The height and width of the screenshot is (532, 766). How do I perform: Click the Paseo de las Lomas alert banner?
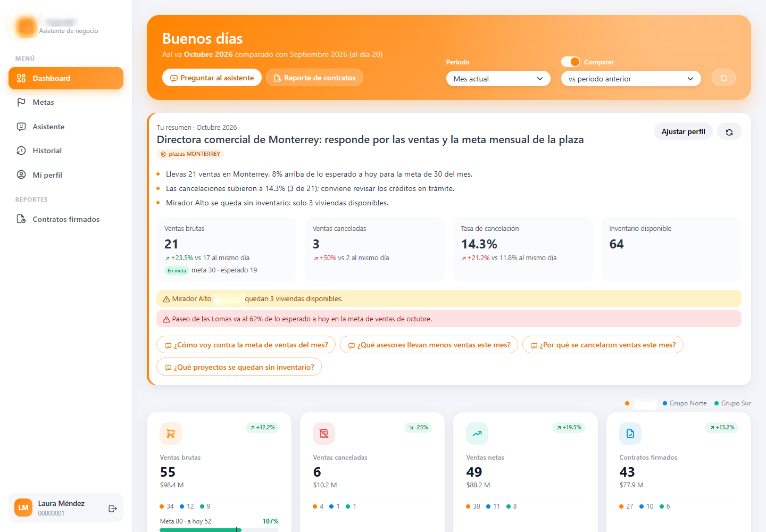click(448, 319)
